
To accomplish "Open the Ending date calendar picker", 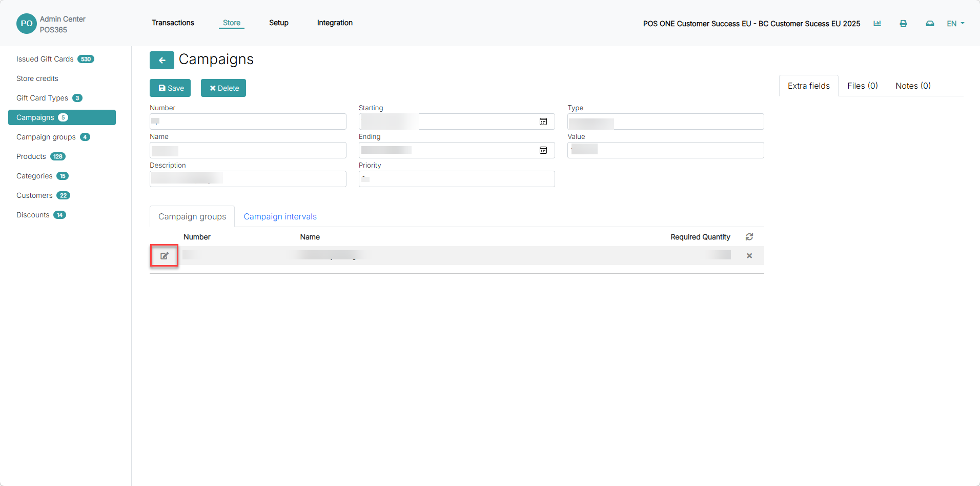I will click(x=543, y=150).
